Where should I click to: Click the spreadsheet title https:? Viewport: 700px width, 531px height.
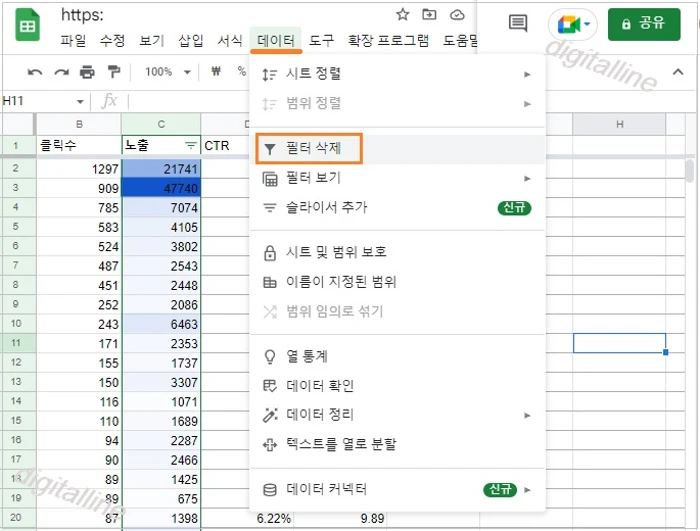point(82,15)
